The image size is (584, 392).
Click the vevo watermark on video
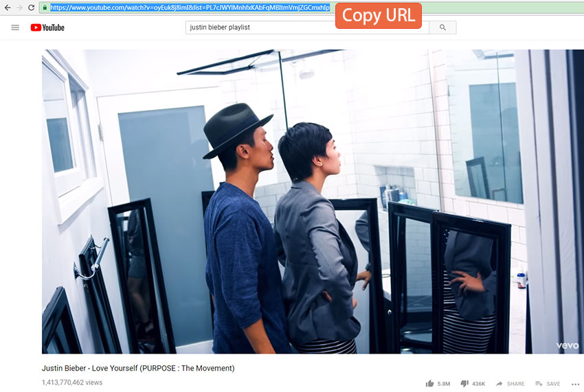click(567, 345)
